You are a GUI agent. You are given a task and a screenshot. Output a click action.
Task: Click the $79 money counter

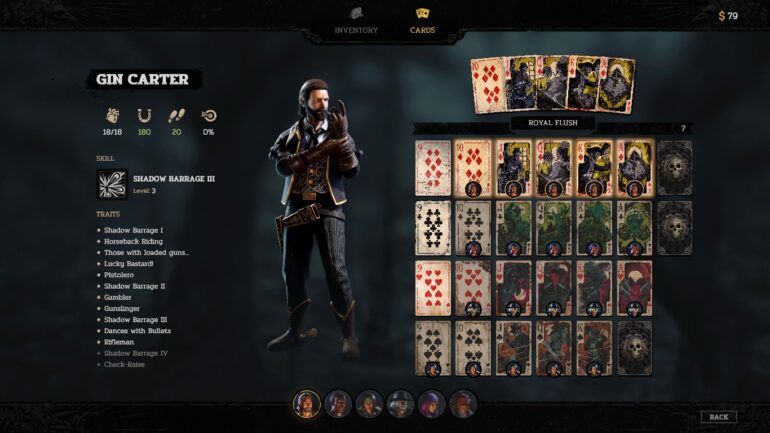pos(728,16)
